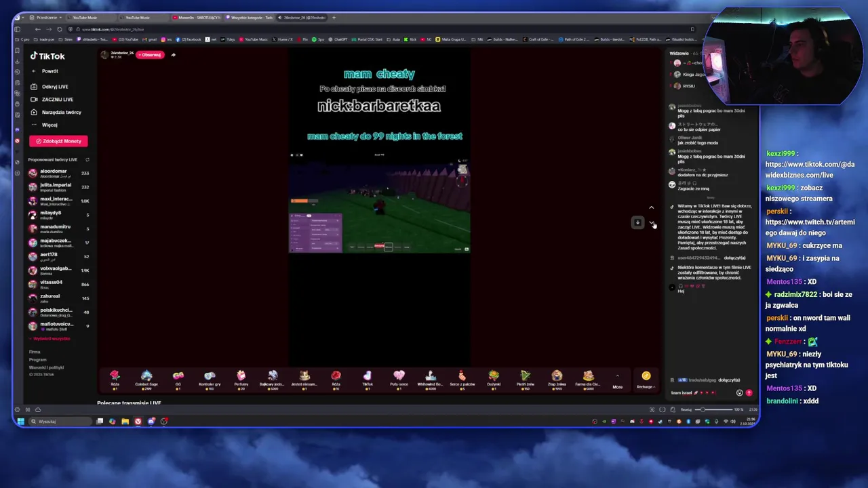Open julita.imperial live stream
The image size is (868, 488).
point(58,186)
